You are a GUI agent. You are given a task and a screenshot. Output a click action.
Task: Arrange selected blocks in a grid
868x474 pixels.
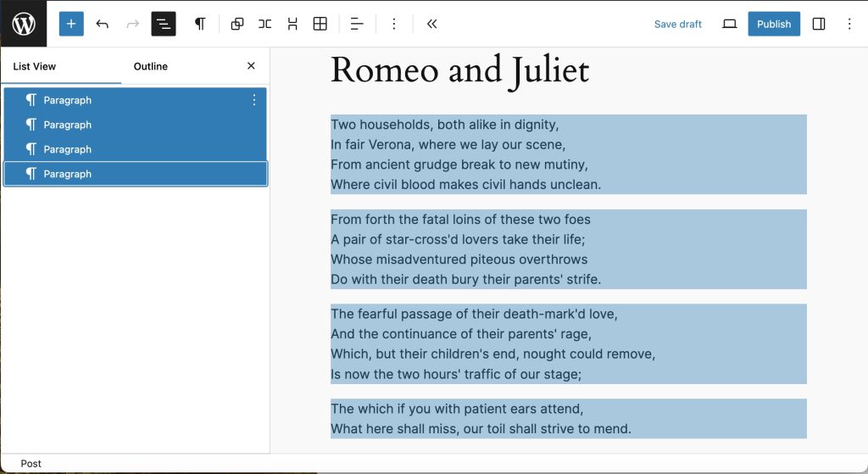pyautogui.click(x=320, y=24)
